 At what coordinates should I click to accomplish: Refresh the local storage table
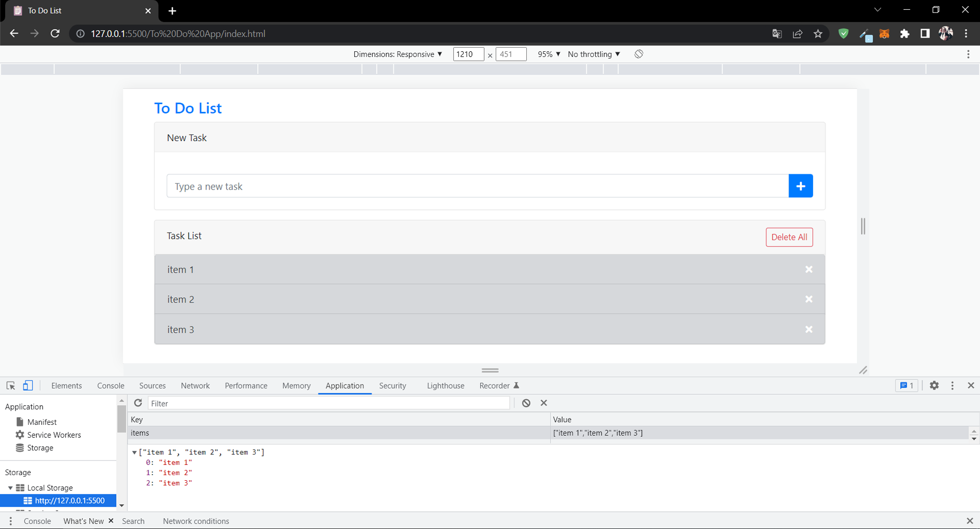pos(138,403)
